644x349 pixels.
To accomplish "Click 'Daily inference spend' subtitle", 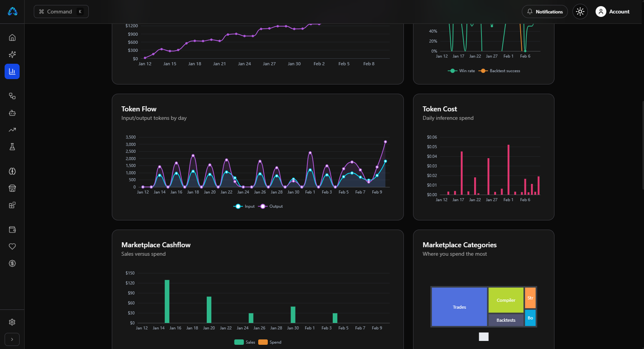I will [448, 118].
